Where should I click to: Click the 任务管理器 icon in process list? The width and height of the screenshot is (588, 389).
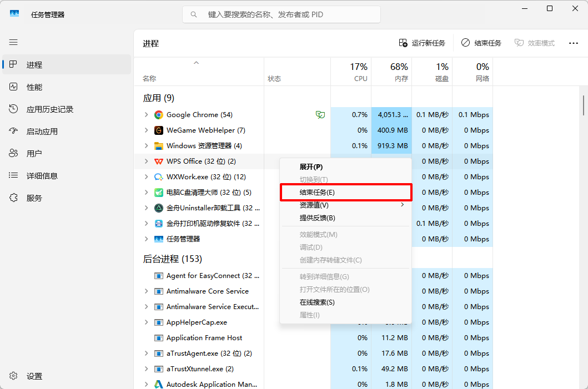pos(159,239)
